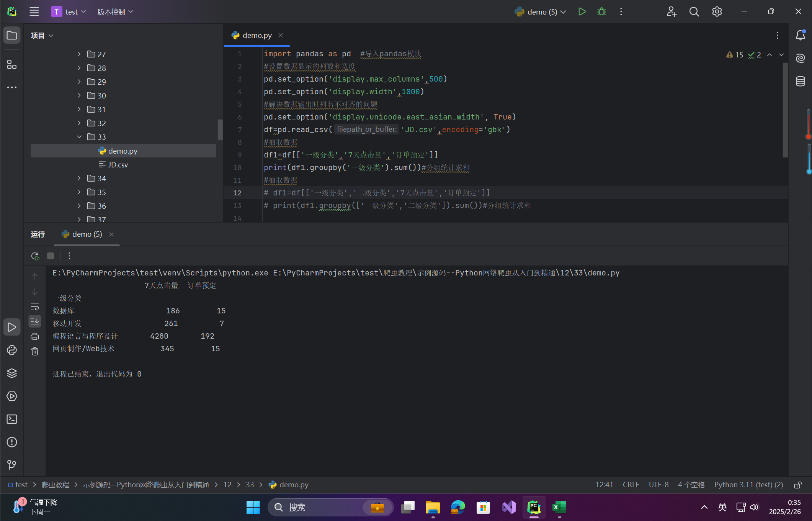Change CRLF line separator setting
This screenshot has width=812, height=521.
point(631,485)
